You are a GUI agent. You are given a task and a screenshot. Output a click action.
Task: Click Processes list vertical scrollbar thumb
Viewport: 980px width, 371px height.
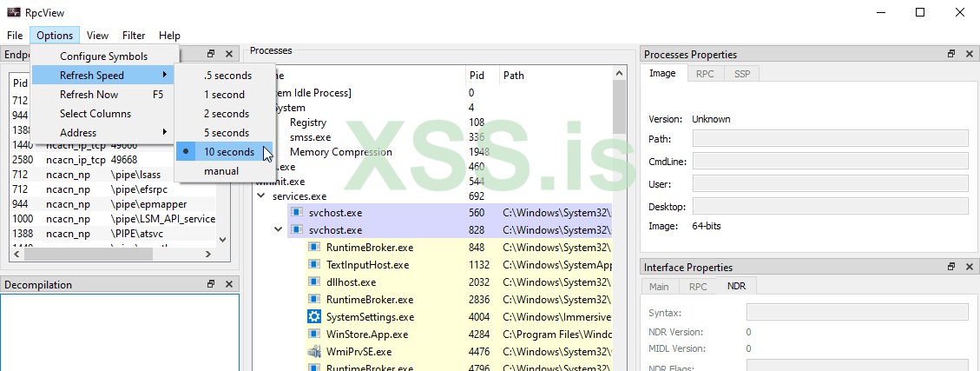coord(619,107)
